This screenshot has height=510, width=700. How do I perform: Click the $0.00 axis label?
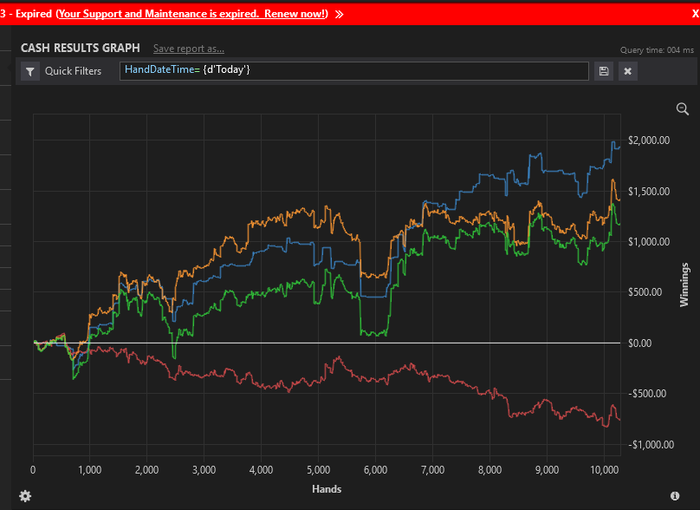[x=640, y=343]
